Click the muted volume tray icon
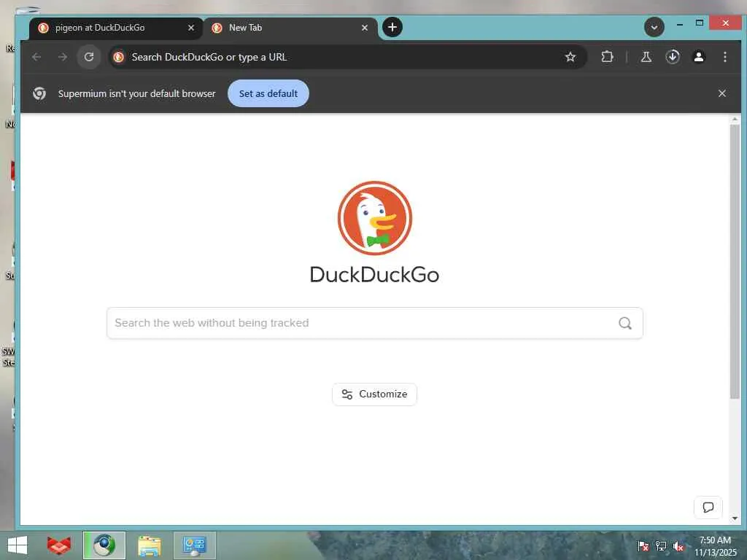 [678, 546]
